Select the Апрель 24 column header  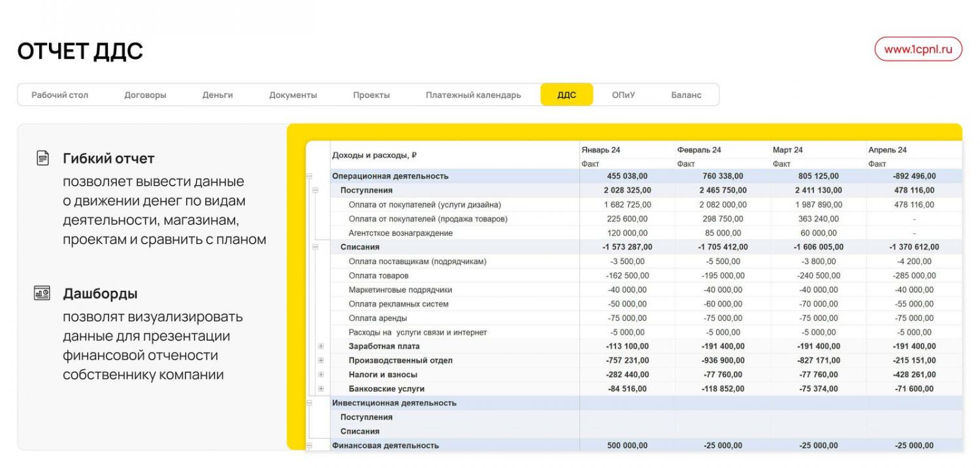click(887, 150)
